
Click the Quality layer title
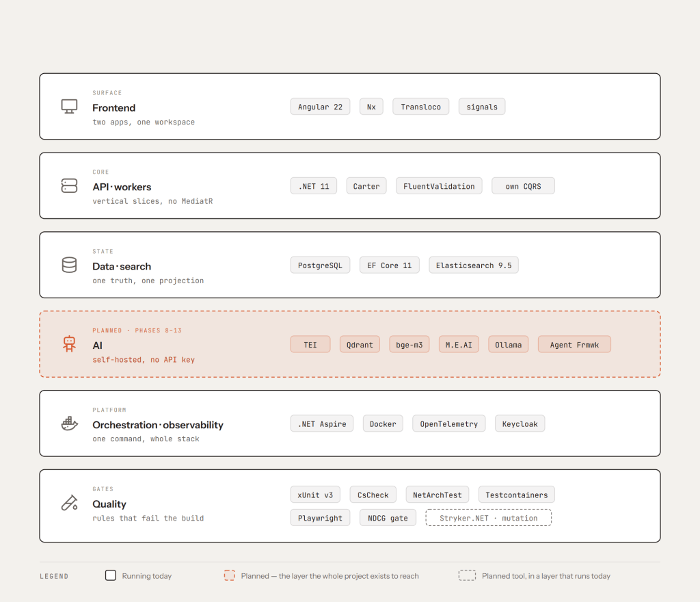click(109, 504)
